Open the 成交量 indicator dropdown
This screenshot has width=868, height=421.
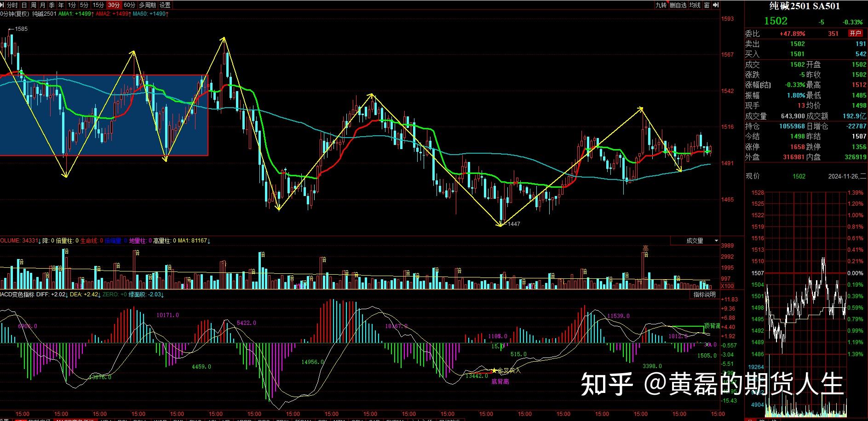[695, 241]
